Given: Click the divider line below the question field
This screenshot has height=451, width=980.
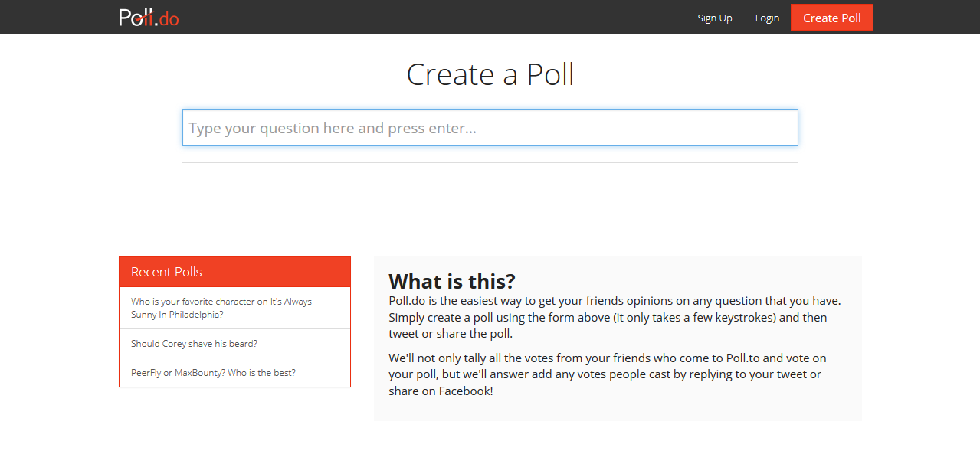Looking at the screenshot, I should (490, 162).
